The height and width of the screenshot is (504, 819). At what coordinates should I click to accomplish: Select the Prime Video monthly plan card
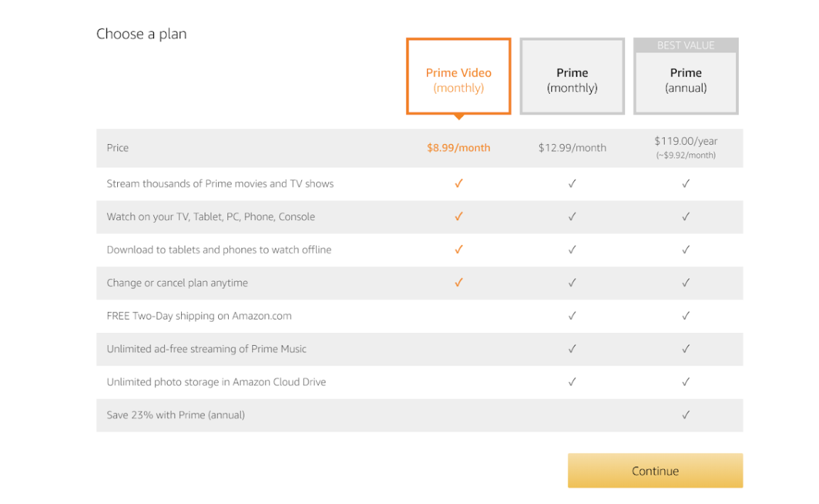(458, 75)
